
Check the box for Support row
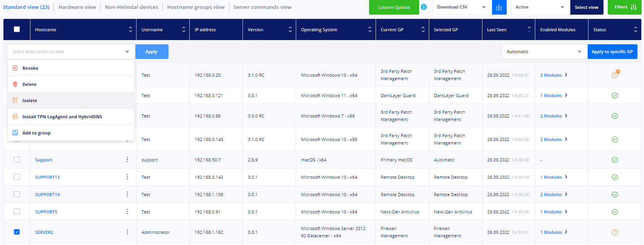[17, 159]
